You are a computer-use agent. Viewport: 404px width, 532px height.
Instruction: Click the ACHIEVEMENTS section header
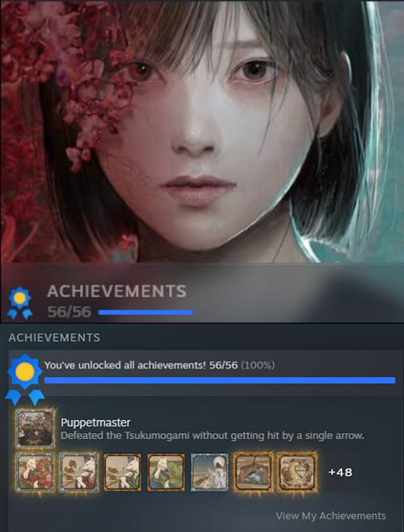[x=54, y=338]
